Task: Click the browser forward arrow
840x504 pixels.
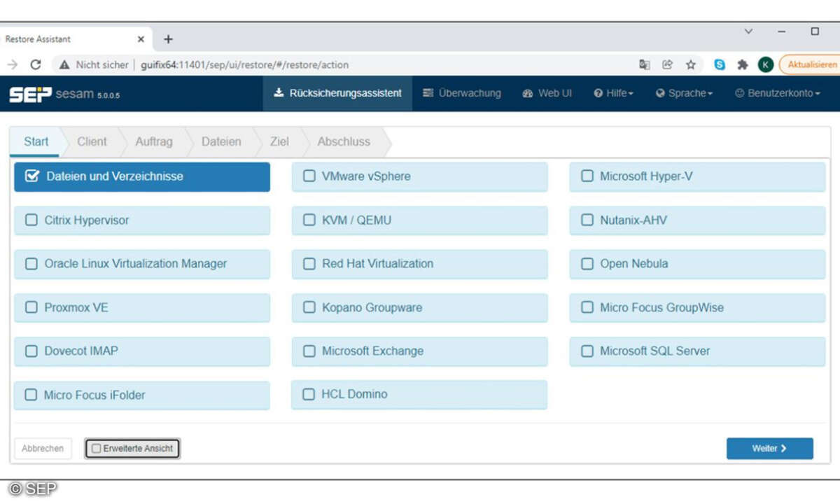Action: 12,64
